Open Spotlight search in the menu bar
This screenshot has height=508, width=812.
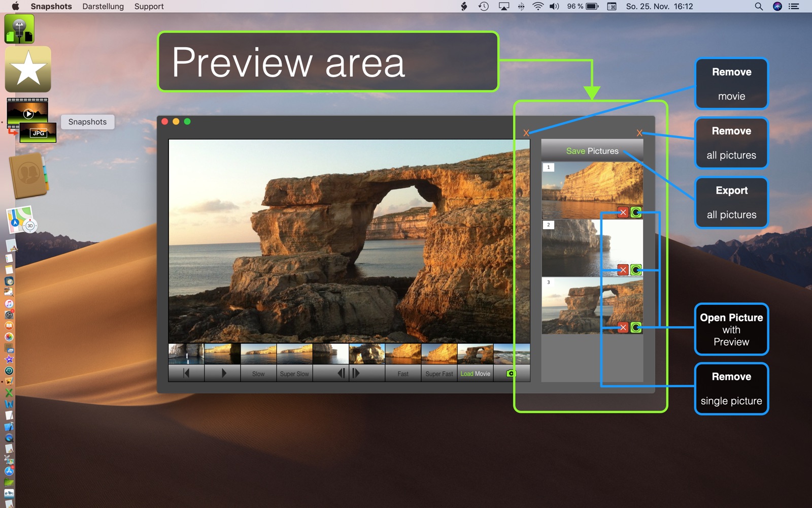click(759, 6)
